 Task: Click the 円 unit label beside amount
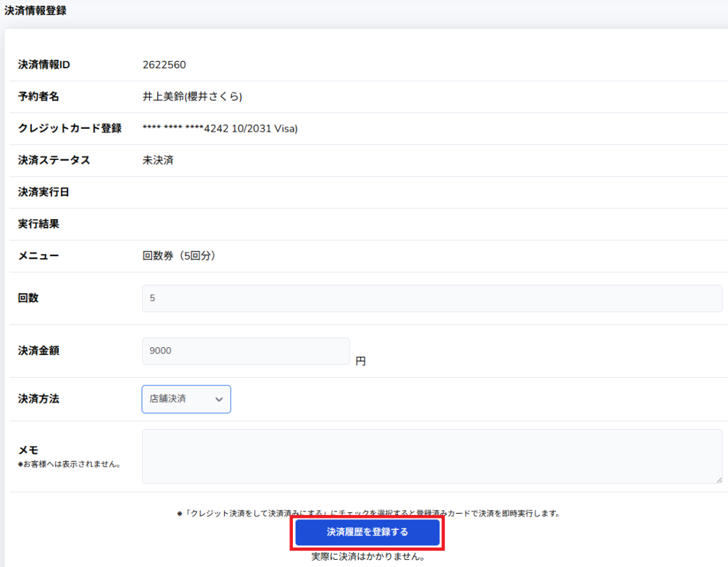[x=360, y=361]
